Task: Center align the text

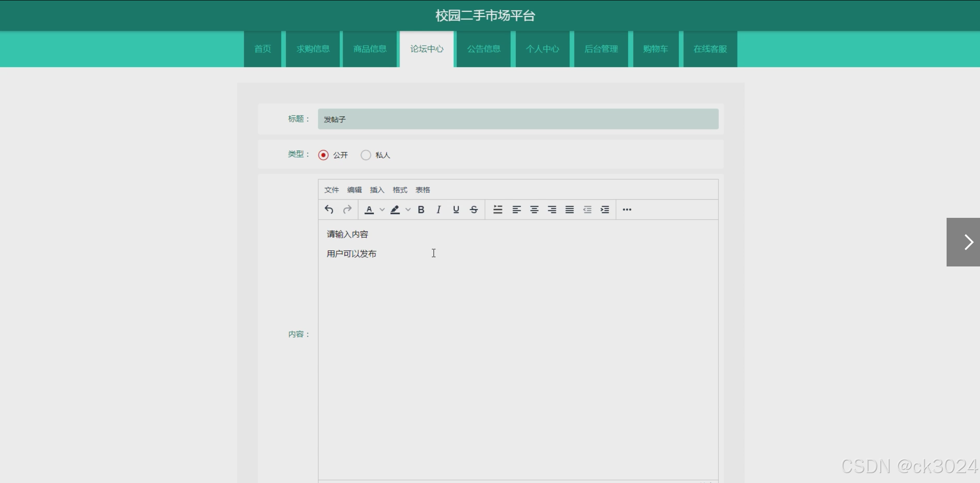Action: 534,210
